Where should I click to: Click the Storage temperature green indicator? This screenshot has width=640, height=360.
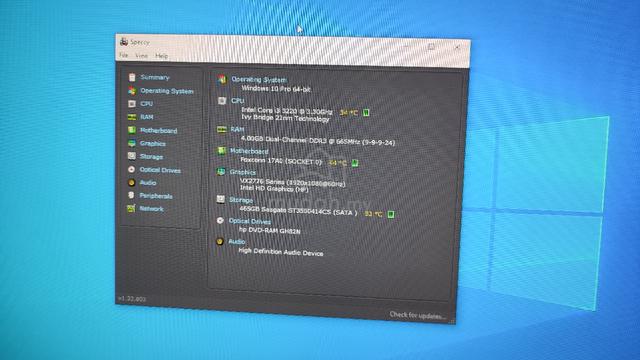391,214
